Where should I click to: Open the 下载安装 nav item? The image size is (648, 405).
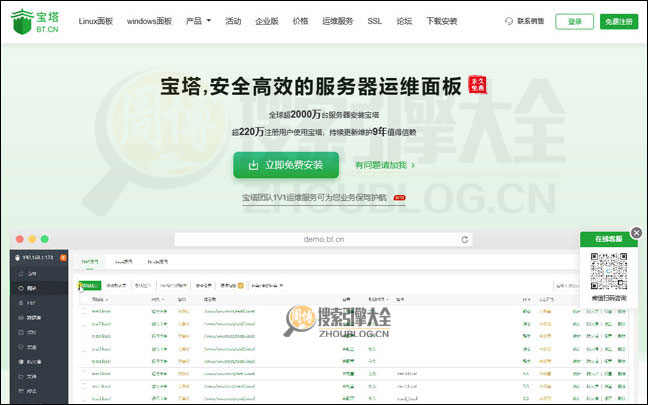pos(441,21)
